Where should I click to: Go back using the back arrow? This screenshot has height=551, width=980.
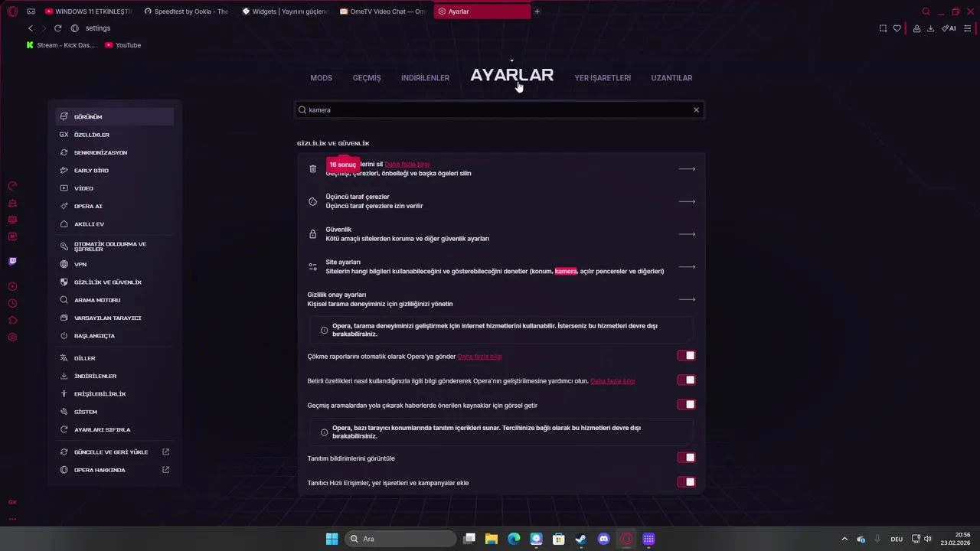[31, 28]
